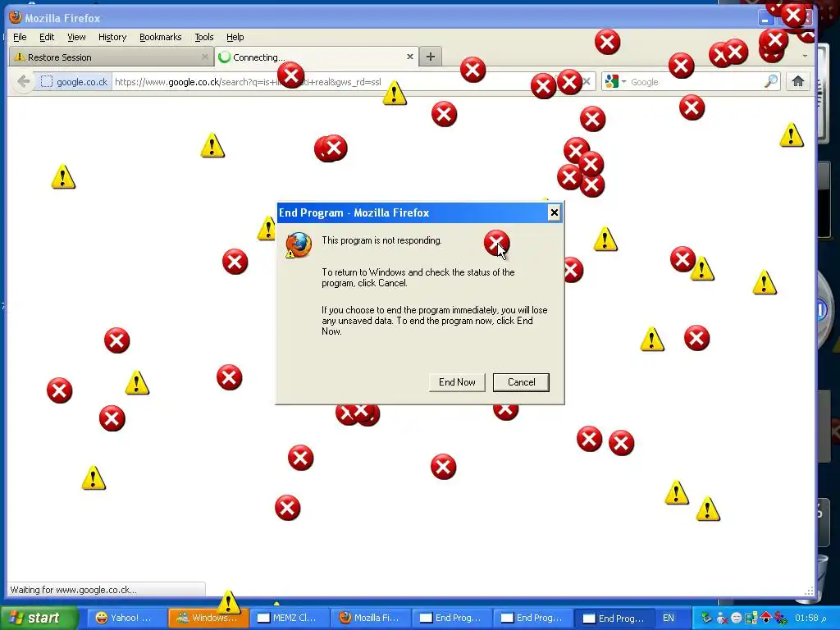Click the Google search engine icon
The image size is (840, 630).
611,81
